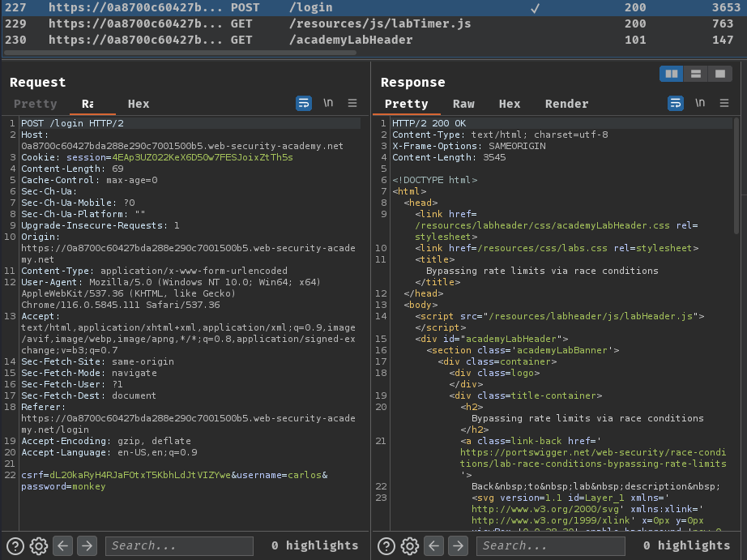Click the X-Frame-Options: SAMEORIGIN header
The image size is (747, 560).
[x=469, y=147]
